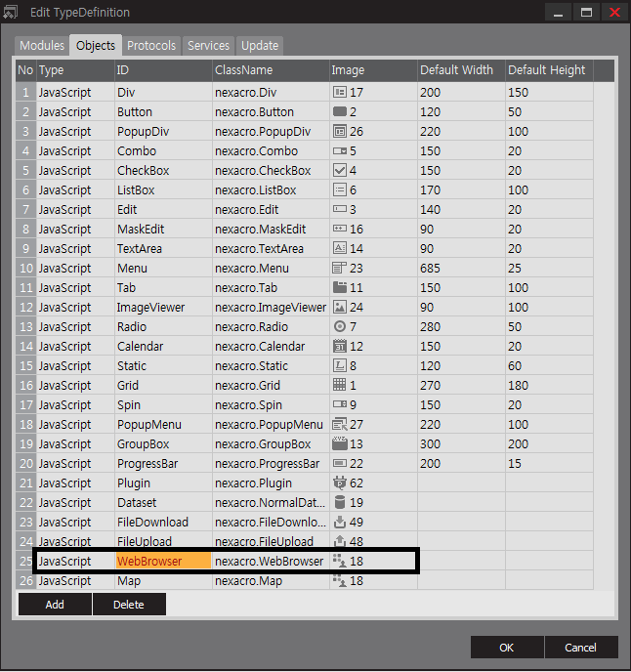Switch to the Modules tab
The height and width of the screenshot is (672, 631).
[x=42, y=46]
